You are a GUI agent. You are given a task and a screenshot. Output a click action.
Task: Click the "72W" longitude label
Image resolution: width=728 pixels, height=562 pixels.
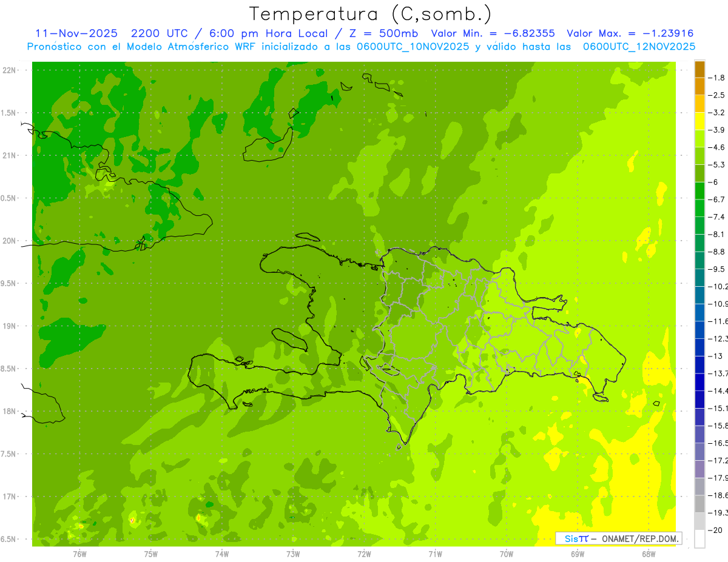coord(364,554)
